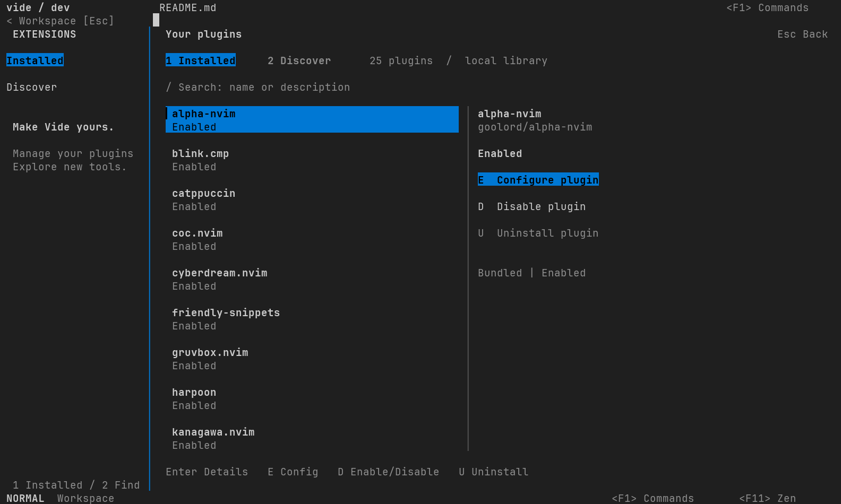
Task: Click the D Enable/Disable footer hint
Action: [389, 472]
